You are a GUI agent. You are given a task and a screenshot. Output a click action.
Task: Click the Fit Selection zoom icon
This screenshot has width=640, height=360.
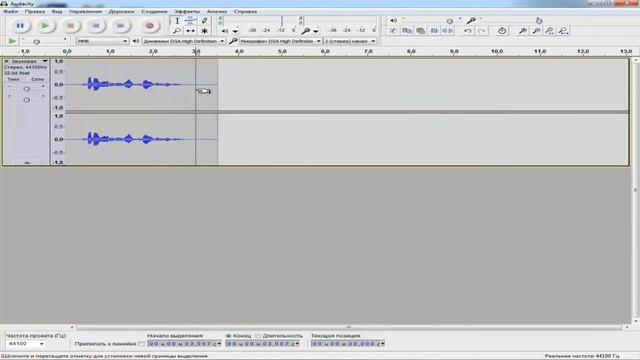[x=550, y=31]
